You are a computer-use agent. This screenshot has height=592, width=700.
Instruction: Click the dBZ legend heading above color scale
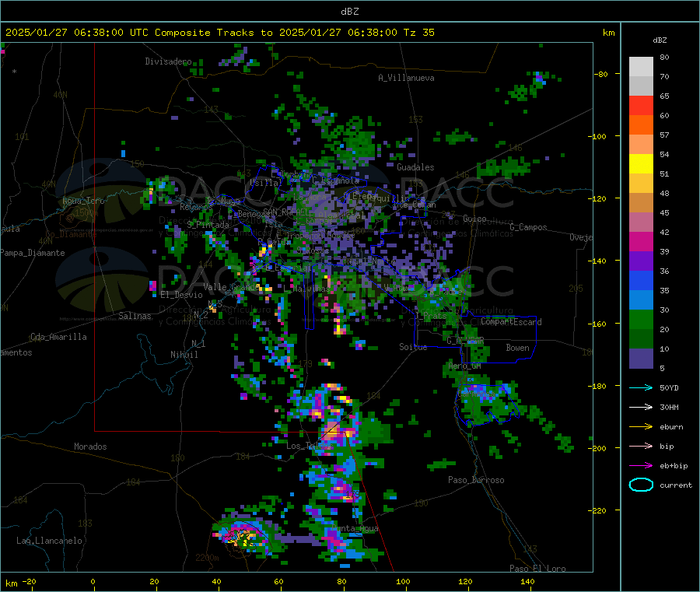[x=660, y=40]
